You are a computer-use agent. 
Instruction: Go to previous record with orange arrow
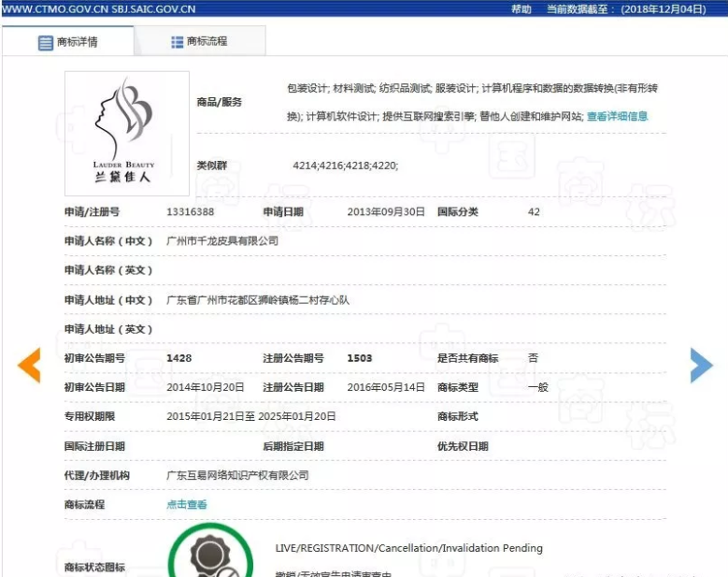click(x=29, y=365)
